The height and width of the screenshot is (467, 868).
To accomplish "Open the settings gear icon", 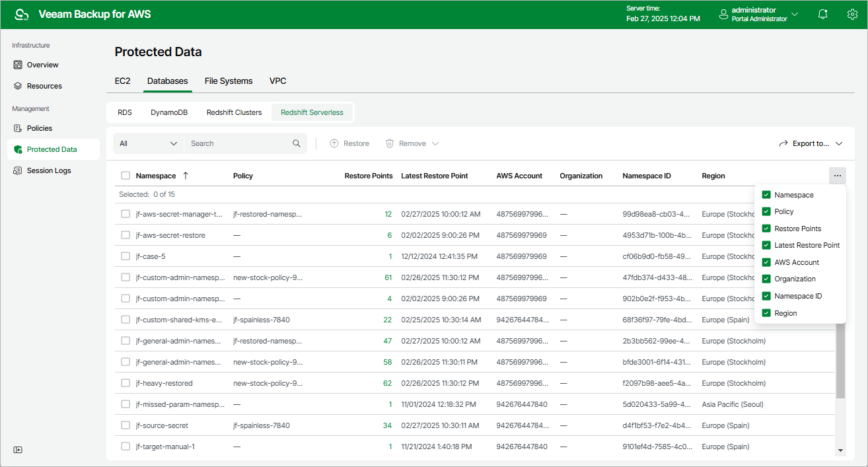I will coord(852,15).
